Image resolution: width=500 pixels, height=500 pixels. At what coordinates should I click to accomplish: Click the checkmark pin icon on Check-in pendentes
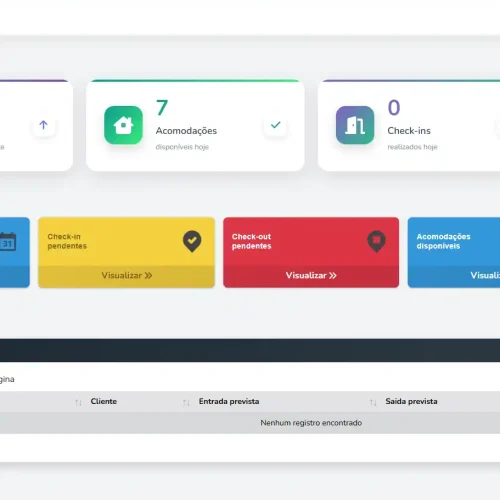(x=192, y=241)
